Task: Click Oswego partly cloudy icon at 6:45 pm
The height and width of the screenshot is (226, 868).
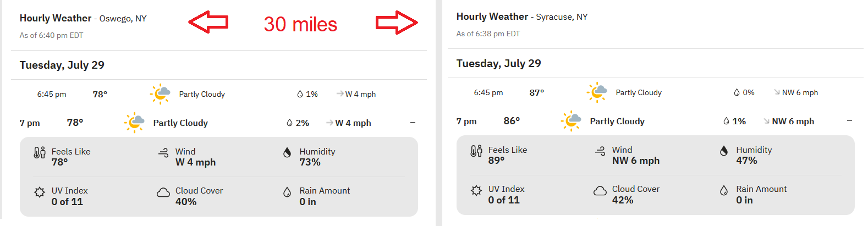Action: coord(160,94)
